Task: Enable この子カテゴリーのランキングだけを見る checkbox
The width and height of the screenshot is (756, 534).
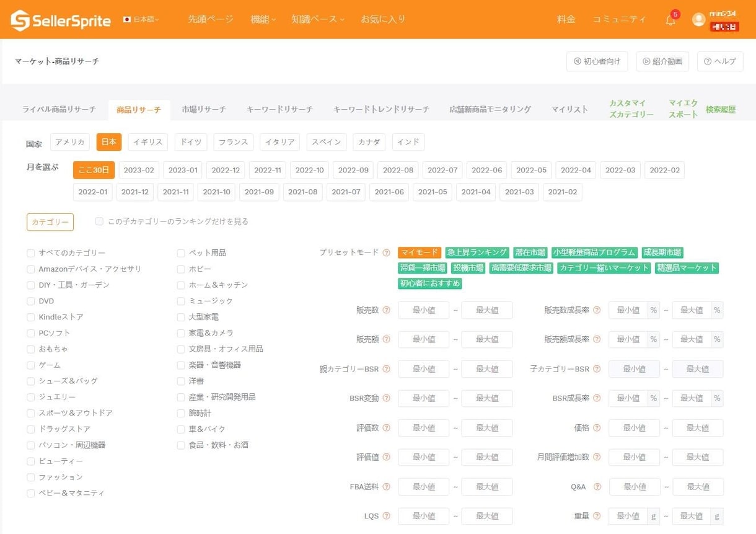Action: [x=99, y=221]
